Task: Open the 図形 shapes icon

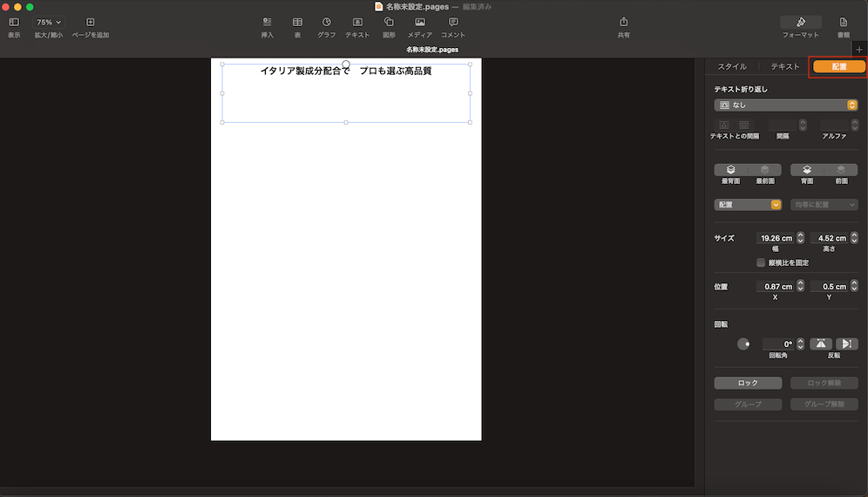Action: [390, 22]
